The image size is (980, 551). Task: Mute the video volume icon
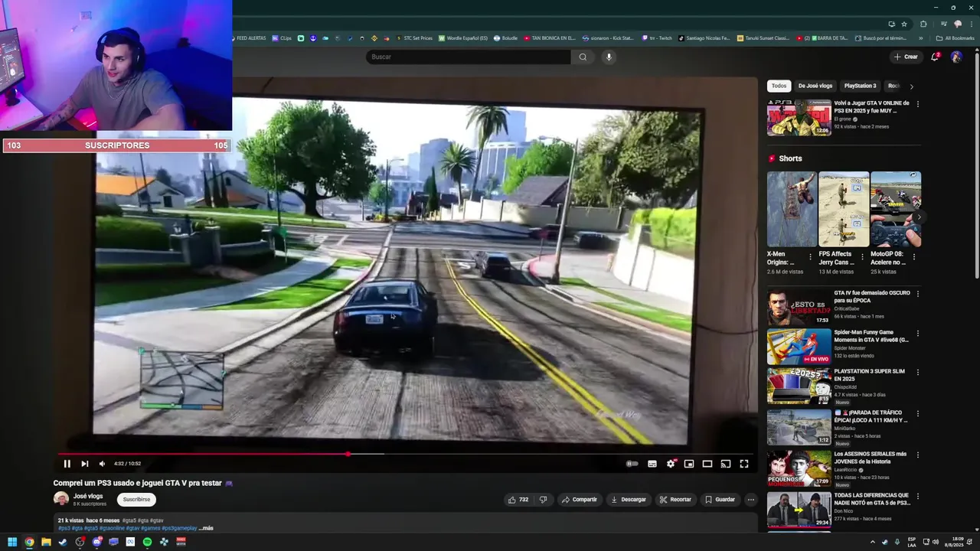[102, 464]
